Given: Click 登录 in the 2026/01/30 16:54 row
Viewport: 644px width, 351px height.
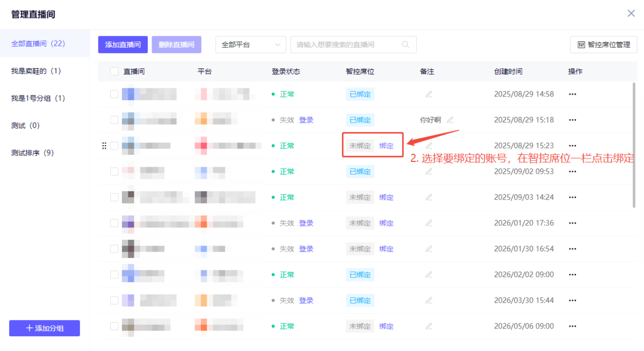Looking at the screenshot, I should tap(306, 249).
